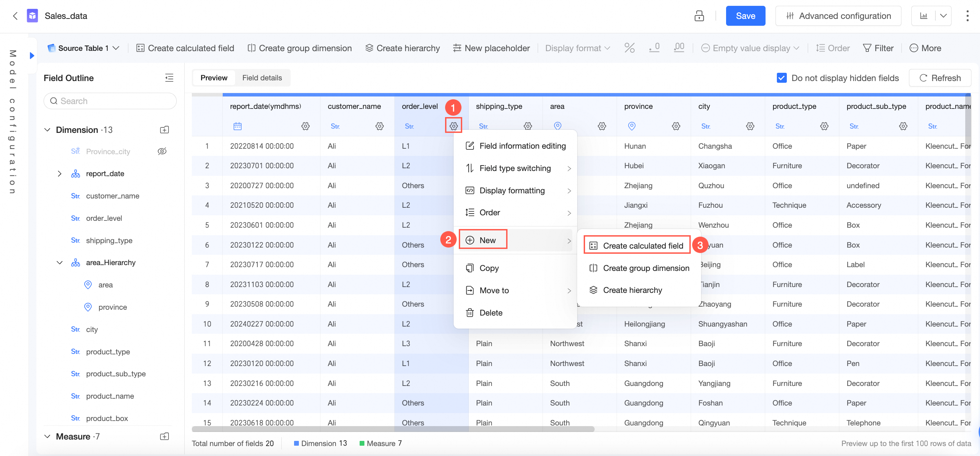Open gear settings for province column
Image resolution: width=980 pixels, height=456 pixels.
tap(676, 126)
